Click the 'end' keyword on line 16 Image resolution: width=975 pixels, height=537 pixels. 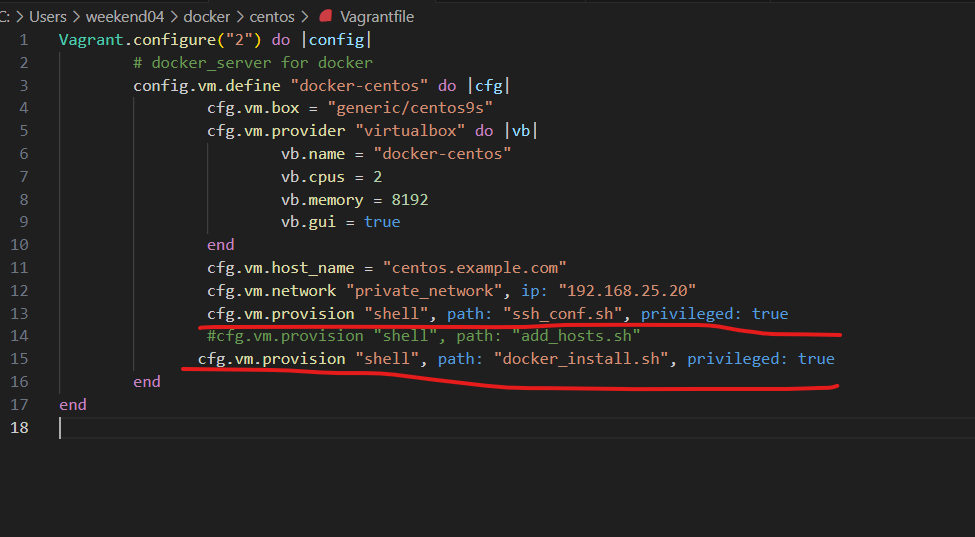pos(147,382)
